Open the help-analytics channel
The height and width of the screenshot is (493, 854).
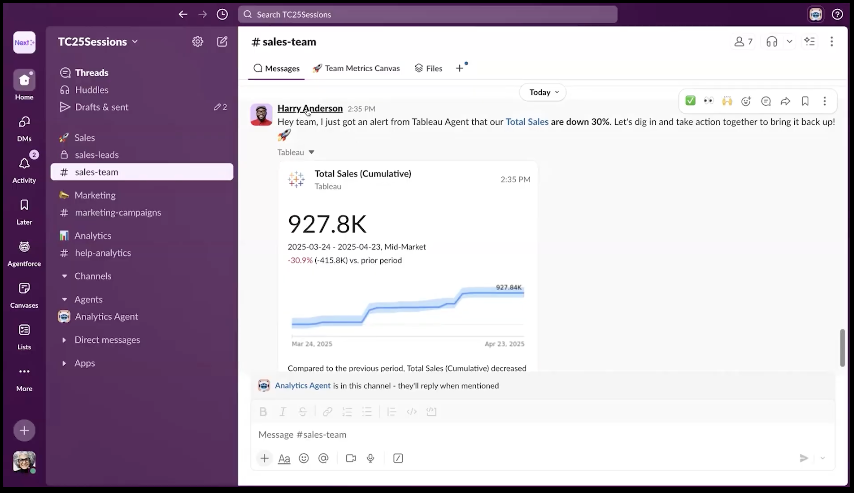142,253
